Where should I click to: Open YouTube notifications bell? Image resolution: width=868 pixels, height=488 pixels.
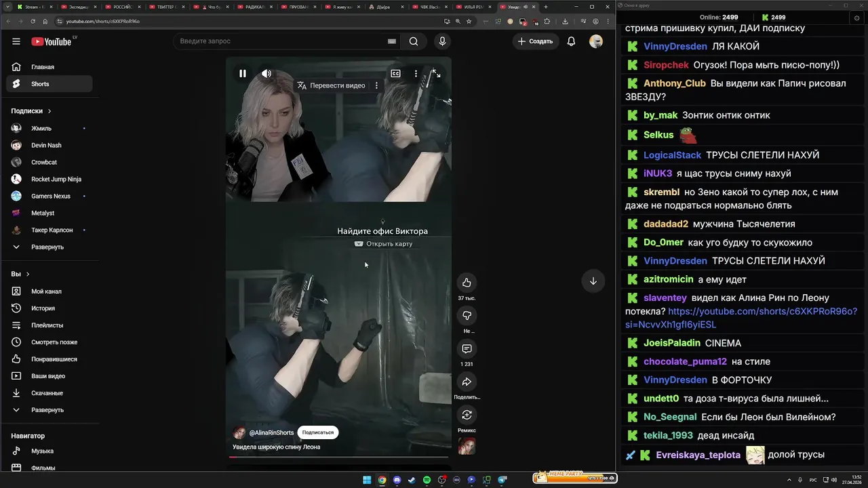coord(571,41)
